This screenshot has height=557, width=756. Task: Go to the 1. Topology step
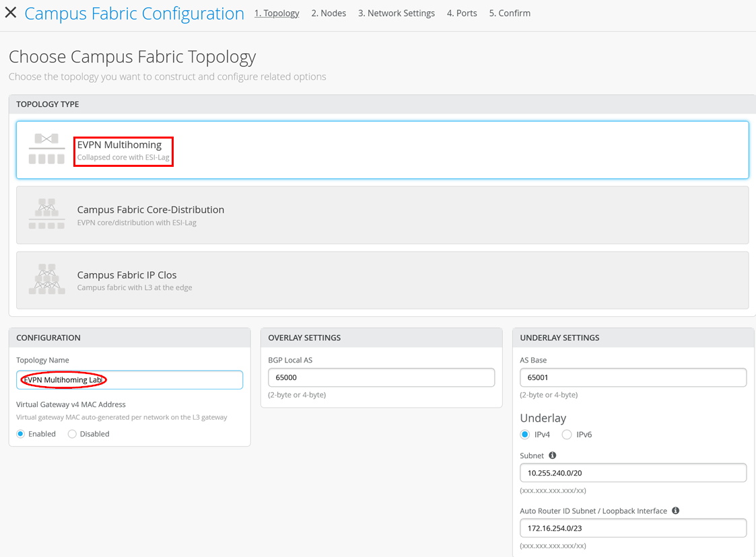(x=277, y=13)
